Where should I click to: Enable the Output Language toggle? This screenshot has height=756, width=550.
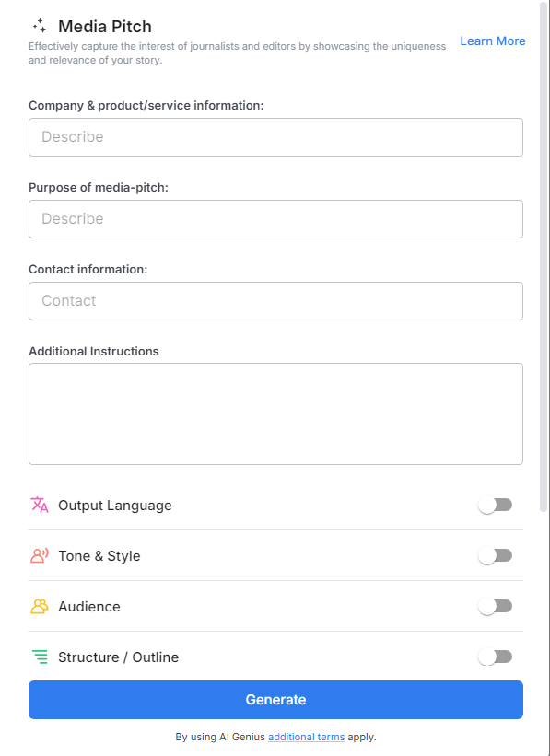point(495,505)
